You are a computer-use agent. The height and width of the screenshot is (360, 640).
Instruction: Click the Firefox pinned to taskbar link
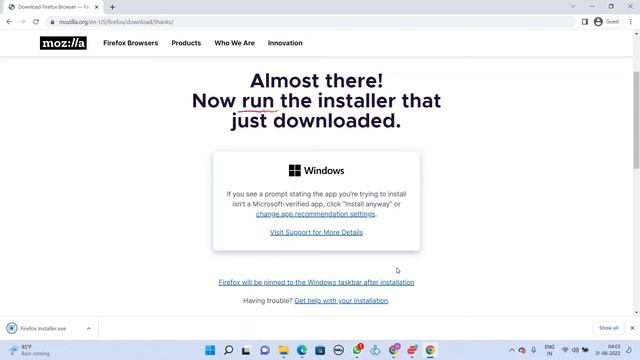click(316, 282)
